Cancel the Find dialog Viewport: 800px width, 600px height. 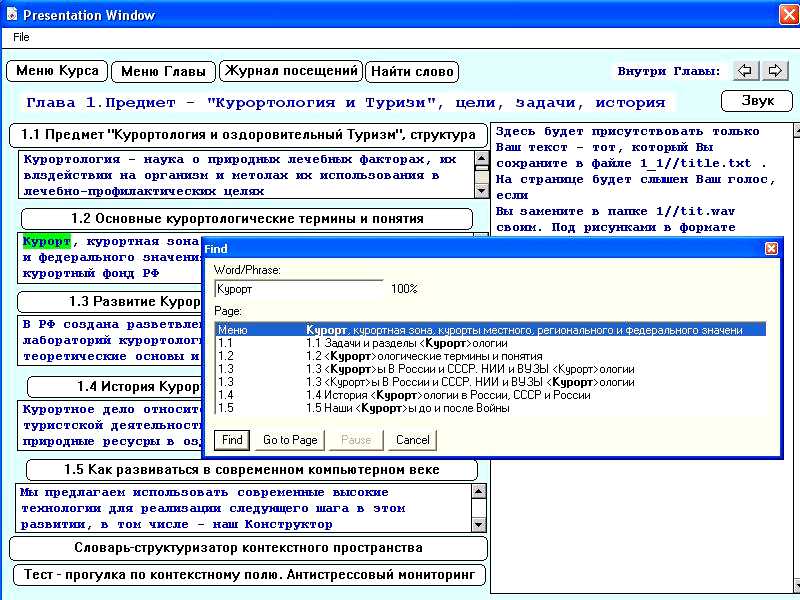tap(412, 440)
